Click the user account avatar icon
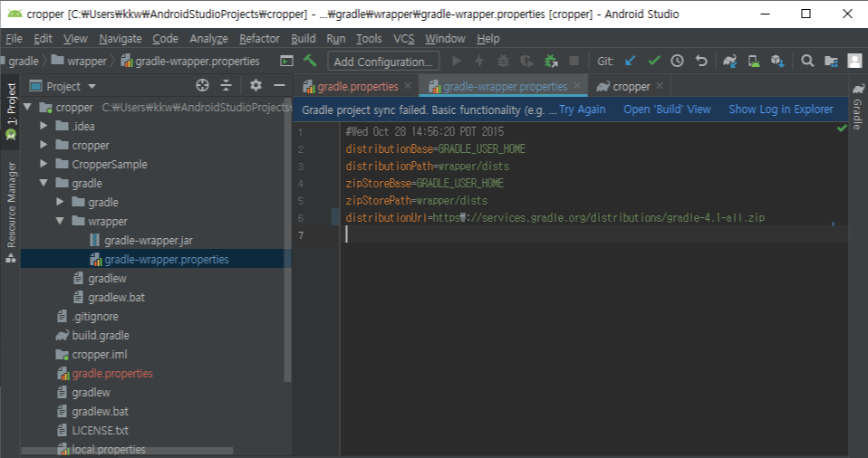This screenshot has height=458, width=868. [x=854, y=61]
